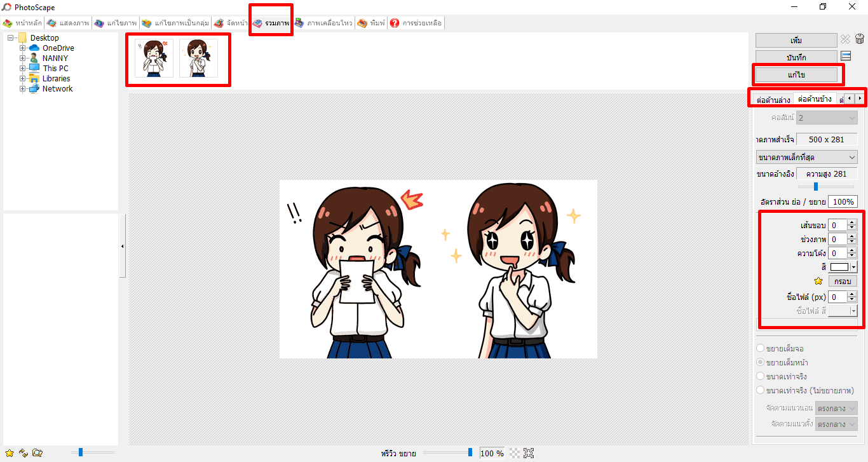Image resolution: width=868 pixels, height=462 pixels.
Task: Click the folder icon in bottom-left bar
Action: point(37,452)
